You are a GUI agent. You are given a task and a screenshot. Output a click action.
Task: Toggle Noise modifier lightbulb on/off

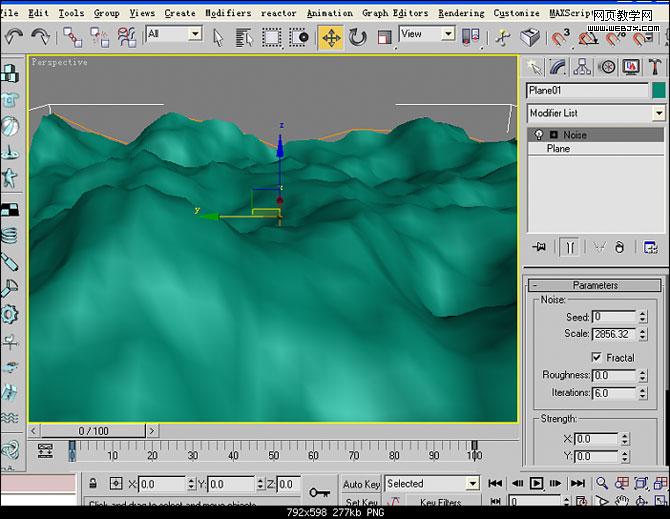(539, 134)
